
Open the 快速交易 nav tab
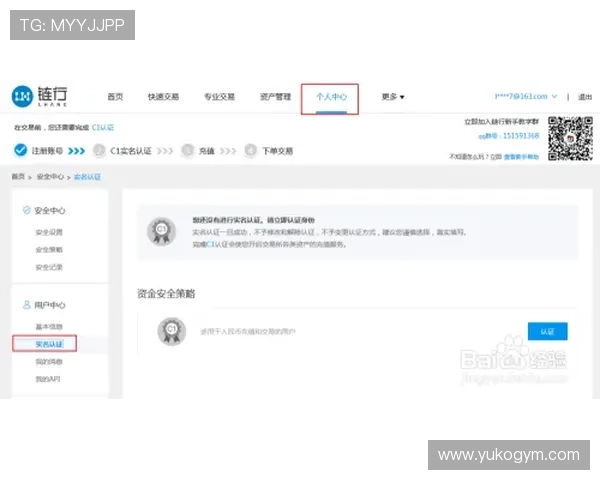click(x=163, y=97)
